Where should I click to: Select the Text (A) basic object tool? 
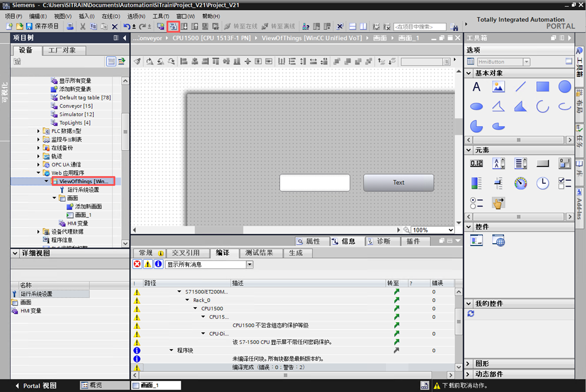(x=476, y=87)
